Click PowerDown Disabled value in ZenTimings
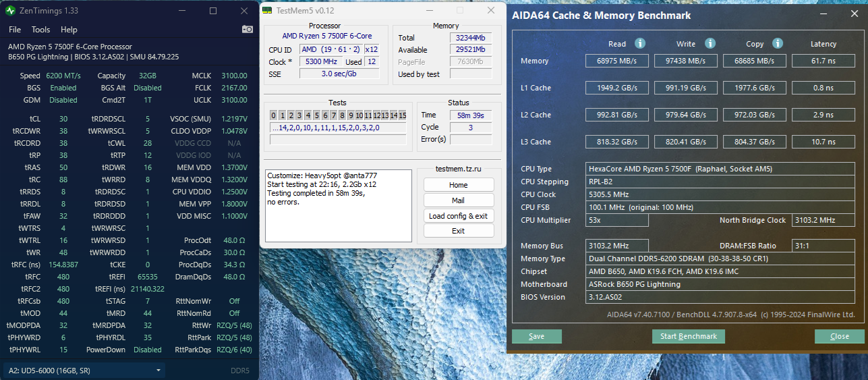Image resolution: width=868 pixels, height=380 pixels. 148,350
